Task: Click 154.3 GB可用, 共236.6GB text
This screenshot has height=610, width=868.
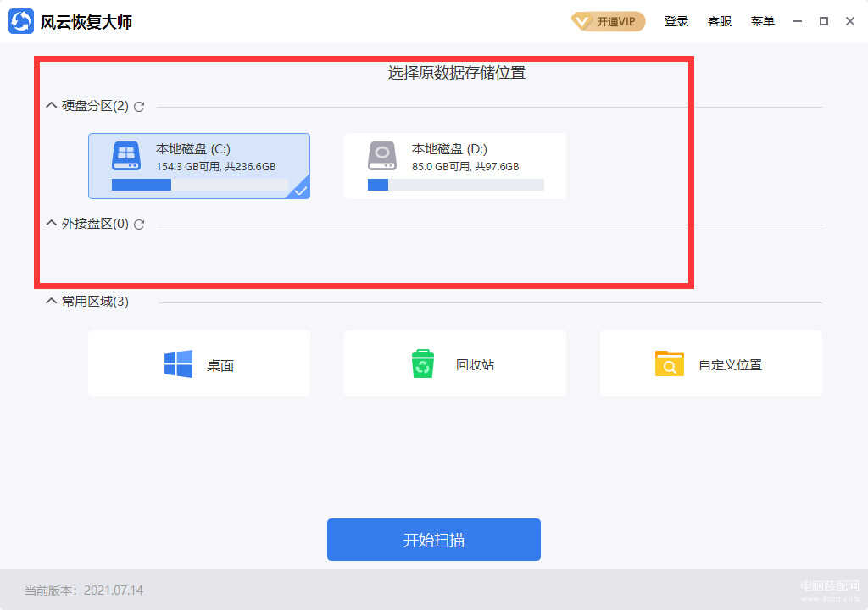Action: 216,167
